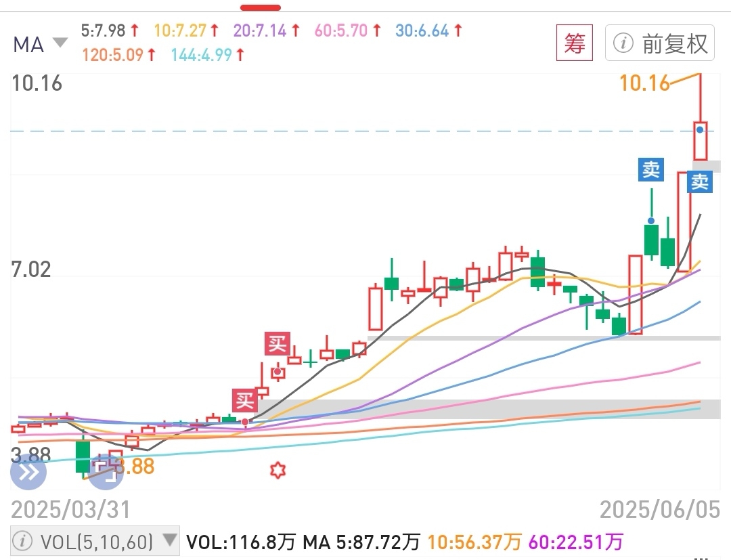The width and height of the screenshot is (731, 560).
Task: Click the 2025/03/31 start date label
Action: point(70,510)
